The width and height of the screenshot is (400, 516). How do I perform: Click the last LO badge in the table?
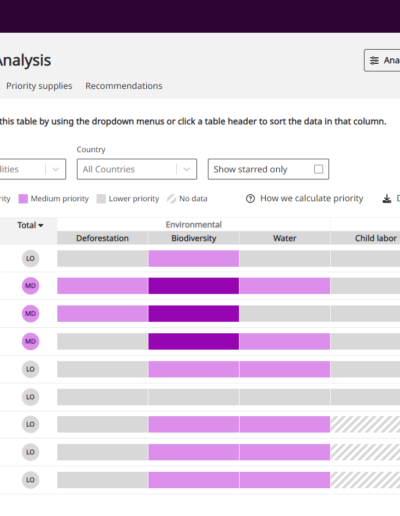pos(30,480)
